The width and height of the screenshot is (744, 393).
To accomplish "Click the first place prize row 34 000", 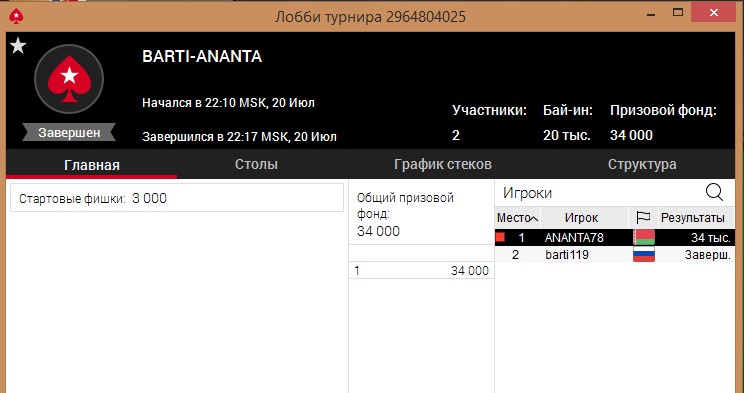I will [x=421, y=271].
